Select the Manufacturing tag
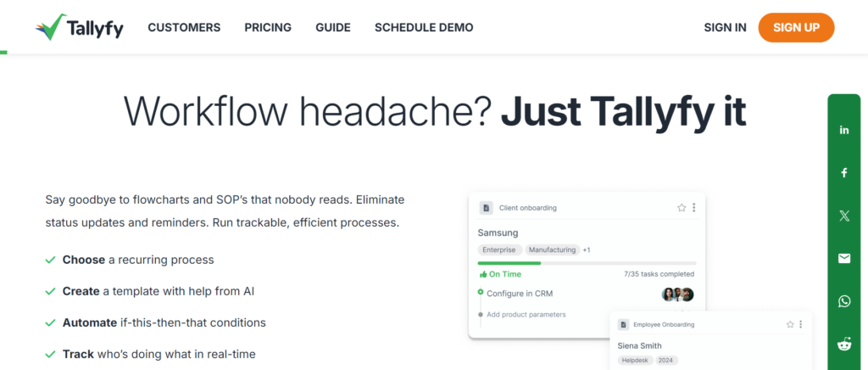 point(552,249)
